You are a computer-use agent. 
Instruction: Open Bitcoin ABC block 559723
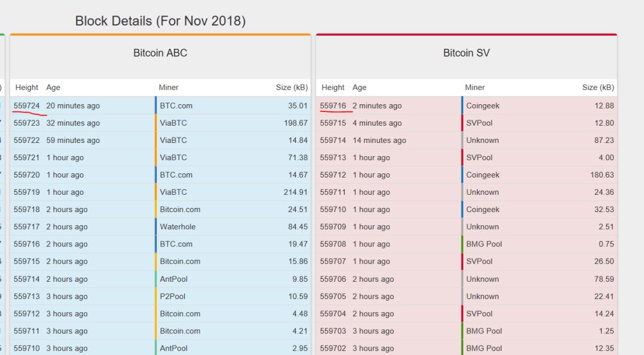pos(27,123)
